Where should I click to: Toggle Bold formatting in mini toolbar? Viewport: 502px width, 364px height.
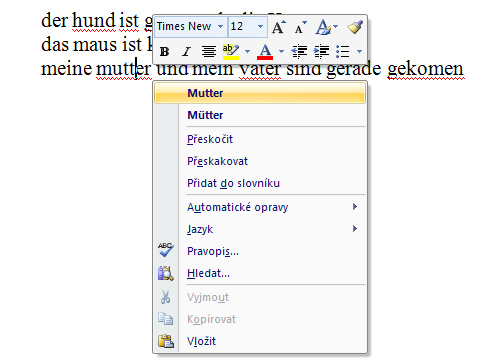coord(164,52)
